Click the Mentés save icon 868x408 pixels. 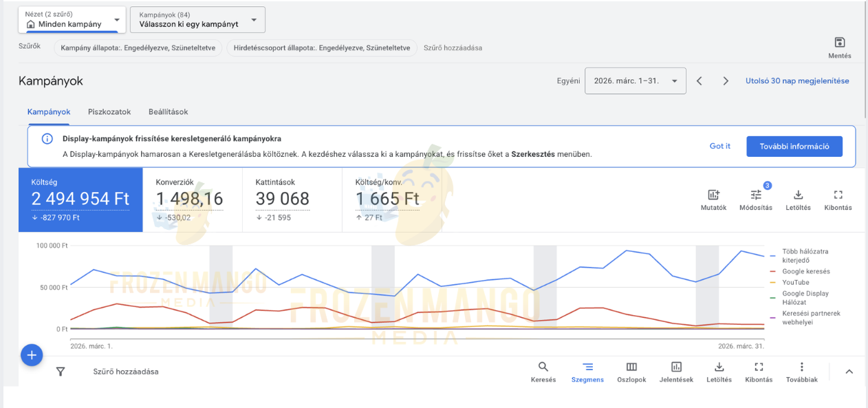pos(839,43)
